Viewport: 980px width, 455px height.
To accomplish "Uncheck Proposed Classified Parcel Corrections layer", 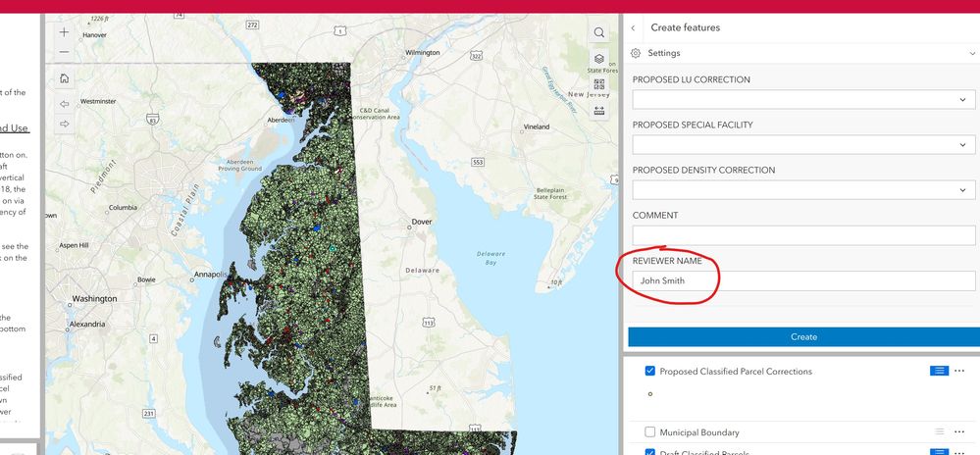I will (650, 371).
